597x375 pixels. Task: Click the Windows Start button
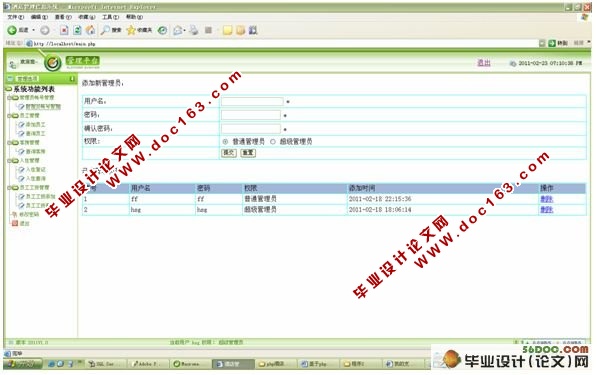click(x=22, y=364)
